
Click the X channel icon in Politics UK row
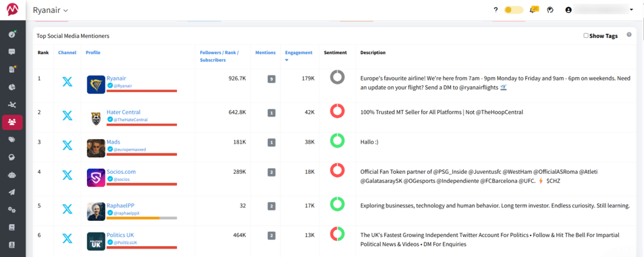pyautogui.click(x=67, y=239)
